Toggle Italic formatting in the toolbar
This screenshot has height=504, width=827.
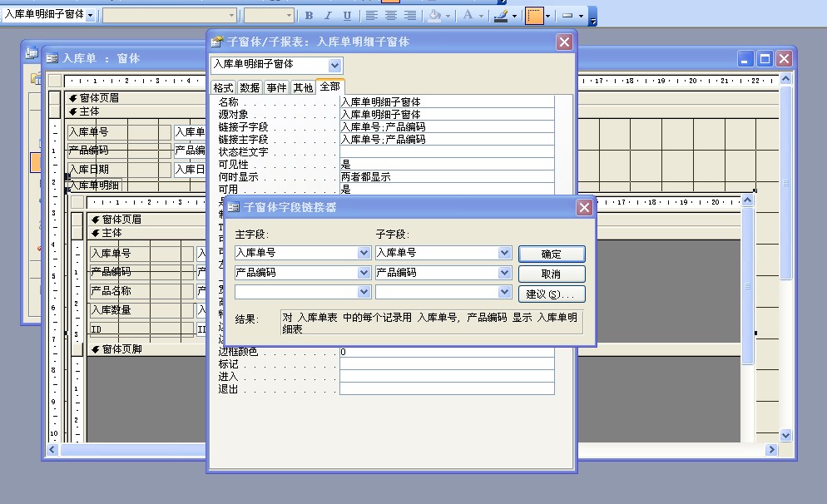[328, 15]
